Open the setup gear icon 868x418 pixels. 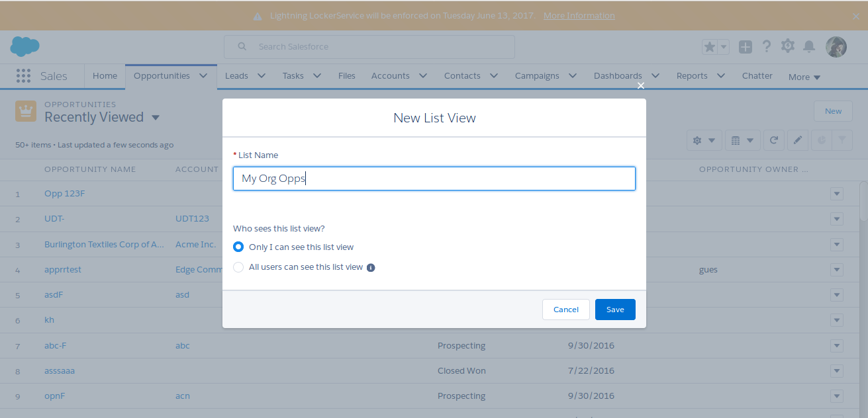point(787,46)
